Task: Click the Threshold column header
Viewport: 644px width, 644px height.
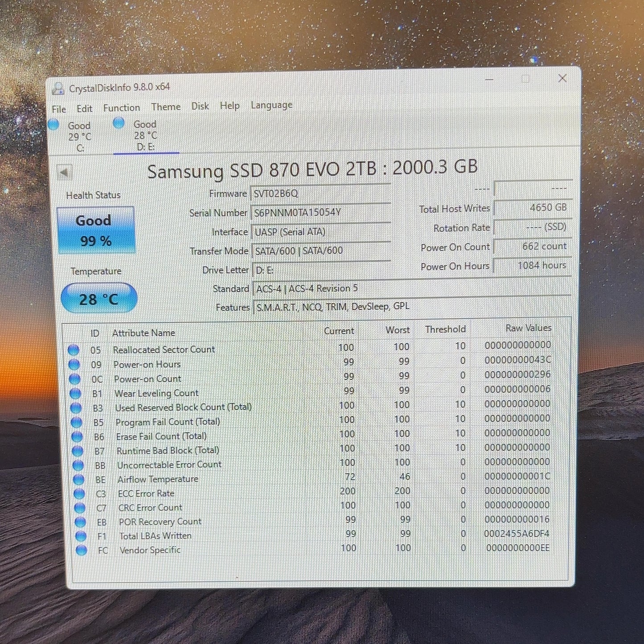Action: coord(445,329)
